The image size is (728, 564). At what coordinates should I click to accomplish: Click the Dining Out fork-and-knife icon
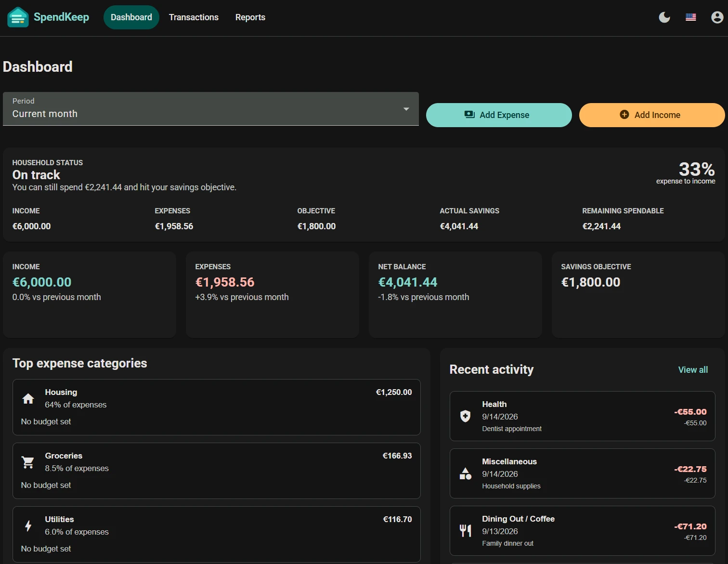click(465, 531)
